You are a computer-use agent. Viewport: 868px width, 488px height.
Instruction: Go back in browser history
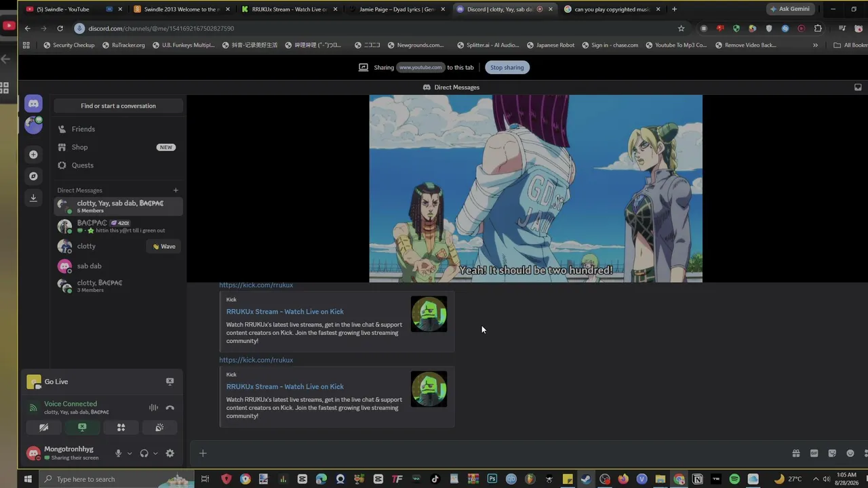tap(27, 28)
